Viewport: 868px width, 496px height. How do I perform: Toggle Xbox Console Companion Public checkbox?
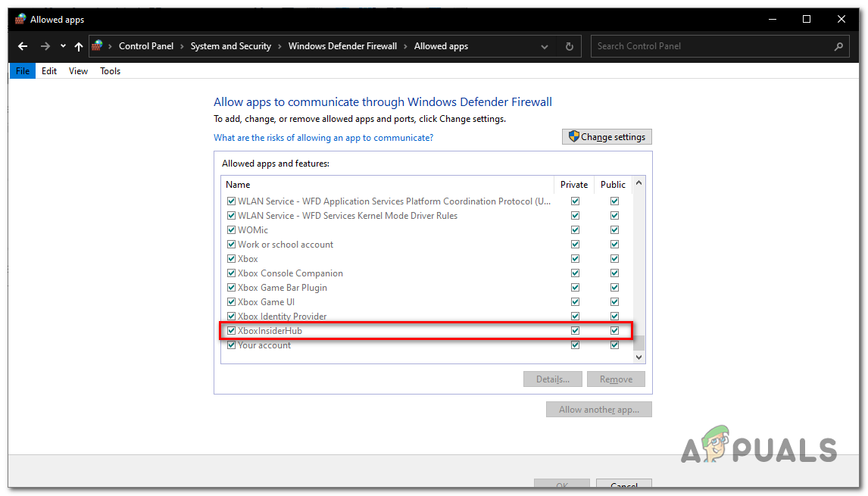[x=614, y=273]
